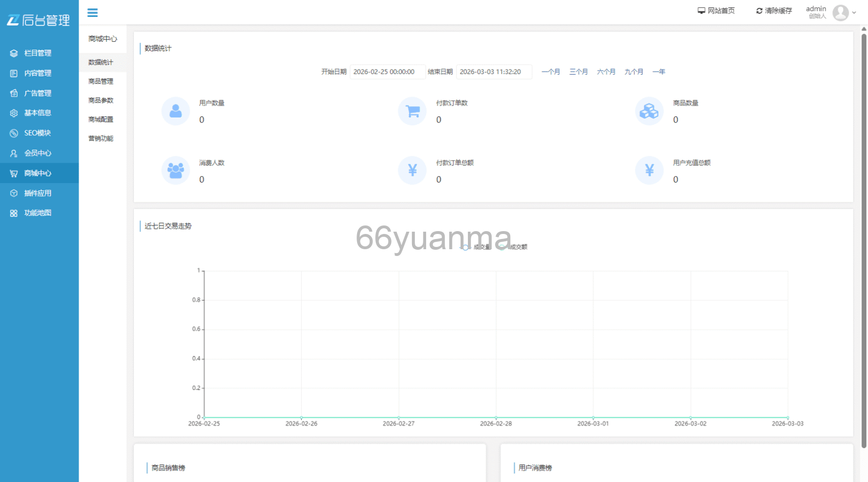Click the 付款订单数 shopping cart icon
This screenshot has width=868, height=482.
pos(413,111)
